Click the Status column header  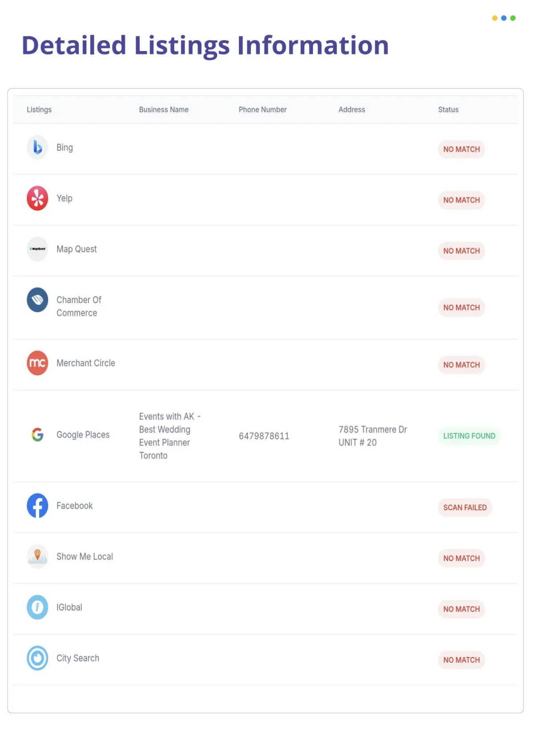(448, 109)
